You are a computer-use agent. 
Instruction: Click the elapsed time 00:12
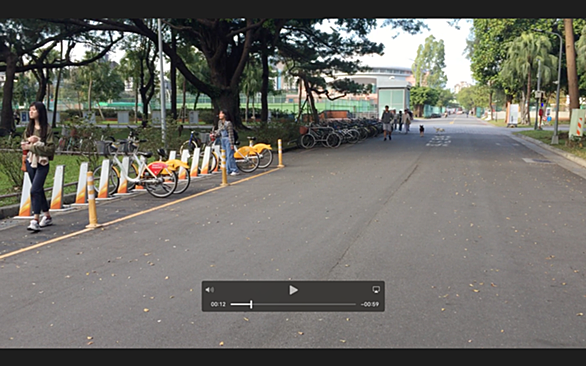coord(218,304)
